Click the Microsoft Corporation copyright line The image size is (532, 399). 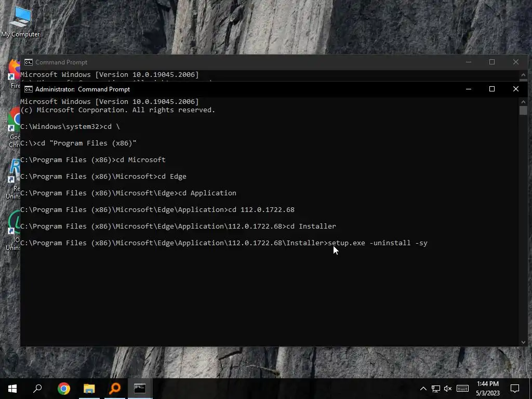[118, 110]
